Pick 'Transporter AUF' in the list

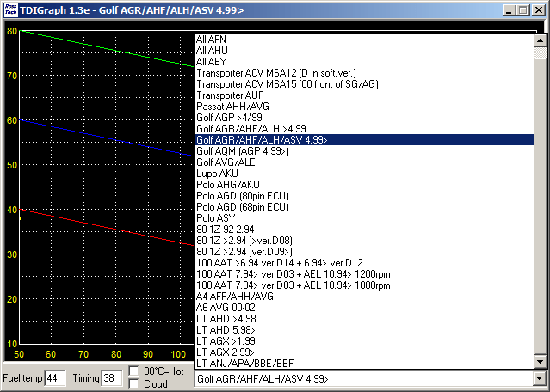364,95
